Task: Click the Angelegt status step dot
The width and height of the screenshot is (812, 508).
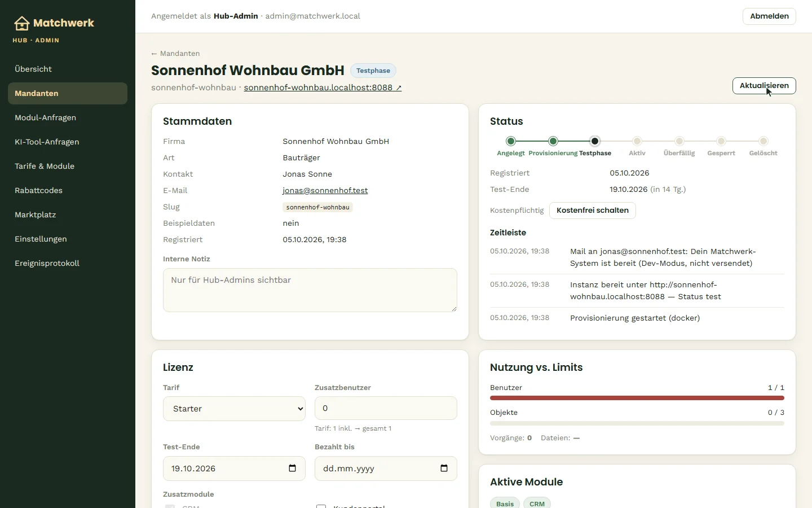Action: (511, 141)
